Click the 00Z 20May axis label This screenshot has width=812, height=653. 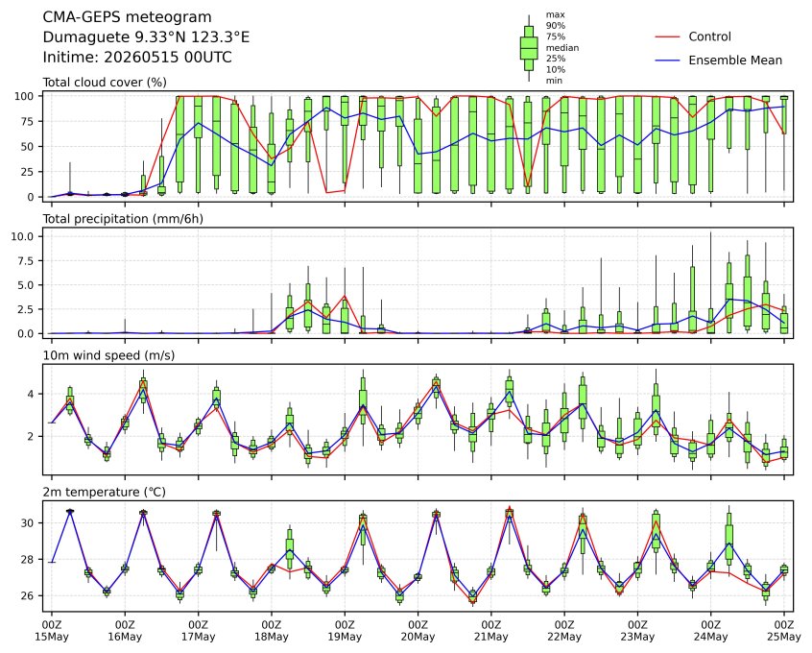[418, 631]
